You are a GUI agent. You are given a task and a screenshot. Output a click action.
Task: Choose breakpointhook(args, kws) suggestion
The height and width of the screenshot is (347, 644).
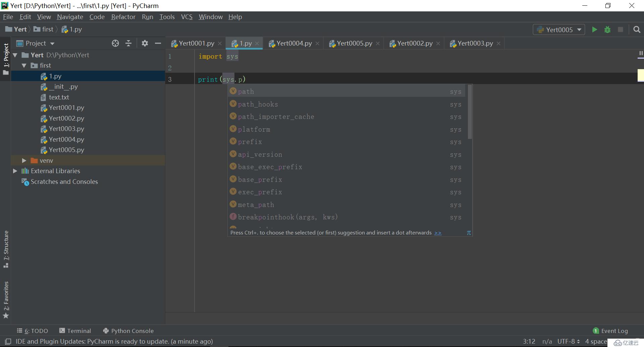click(x=346, y=217)
